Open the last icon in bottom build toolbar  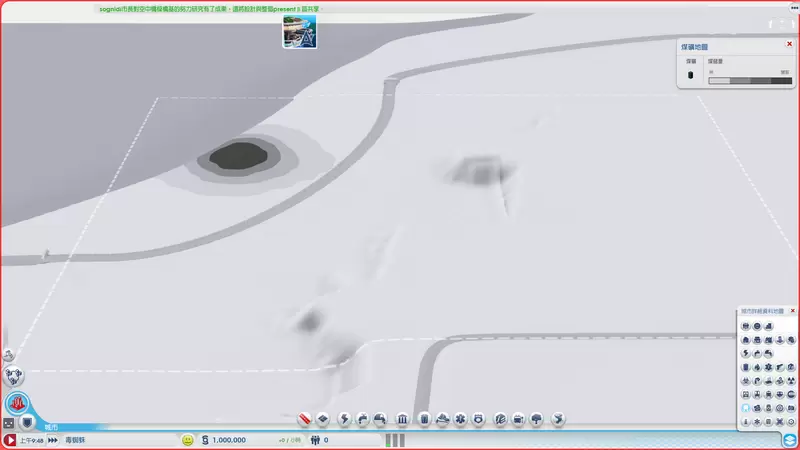point(558,419)
